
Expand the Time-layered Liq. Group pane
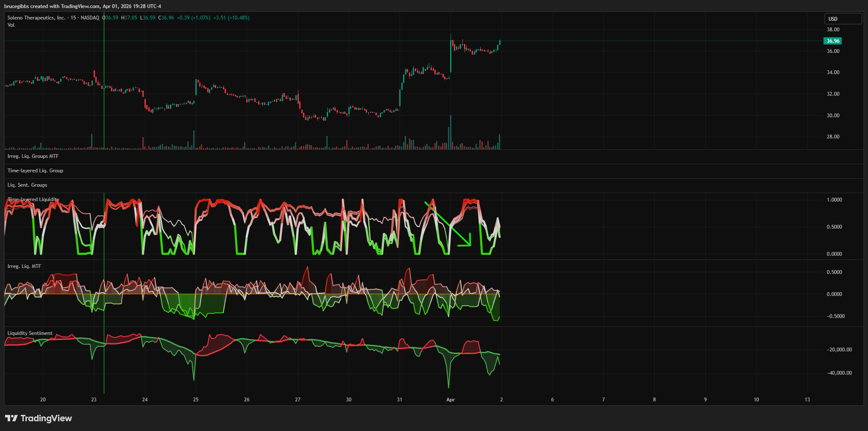click(x=35, y=171)
